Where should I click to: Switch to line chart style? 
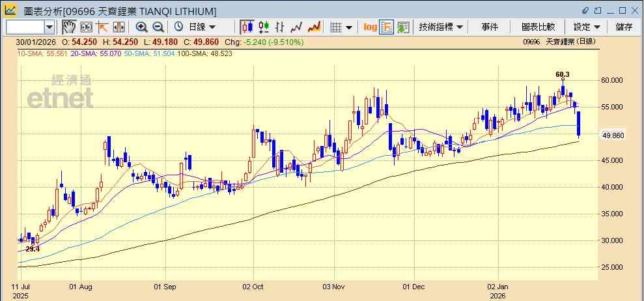point(296,27)
